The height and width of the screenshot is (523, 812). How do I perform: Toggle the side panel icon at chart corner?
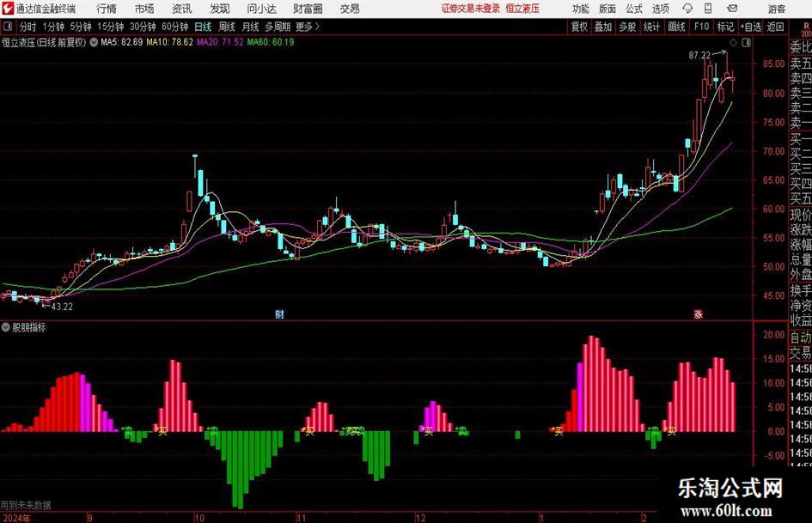coord(746,42)
